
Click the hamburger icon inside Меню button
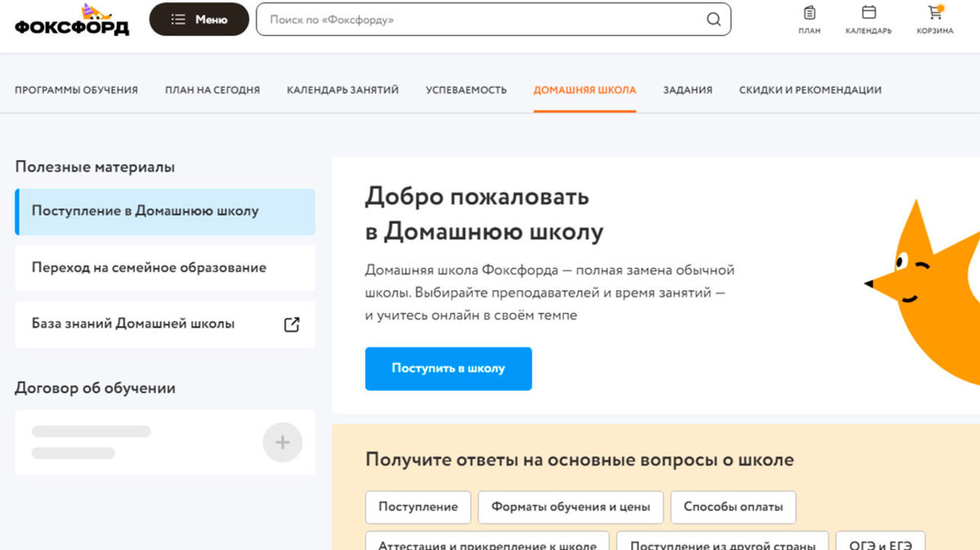(178, 20)
